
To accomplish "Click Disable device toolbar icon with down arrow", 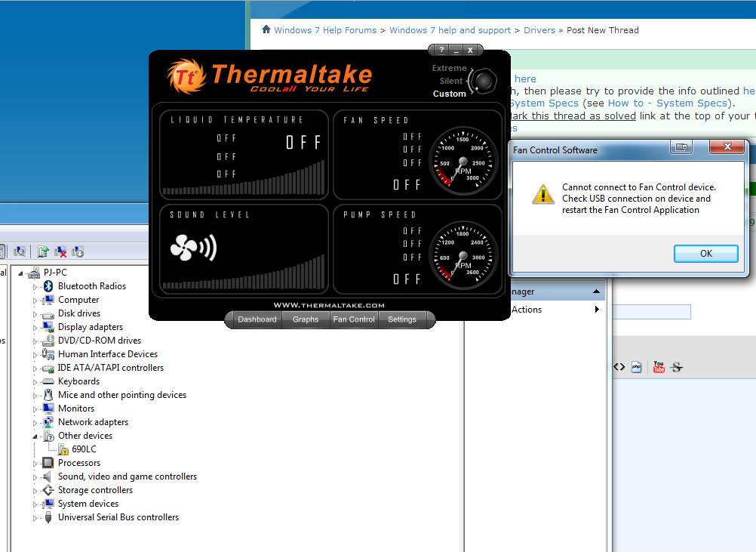I will (x=78, y=251).
